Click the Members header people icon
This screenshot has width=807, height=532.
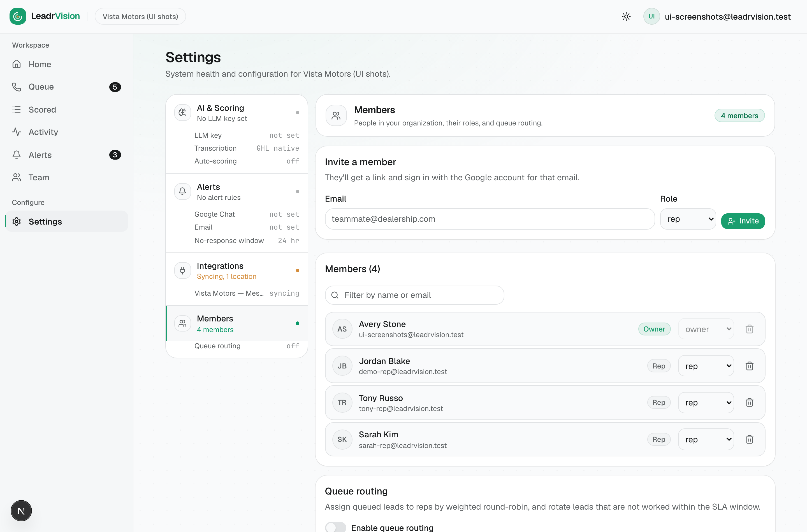336,116
